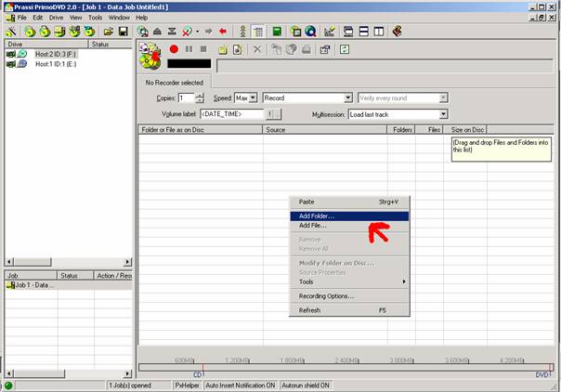Choose Add Folder... from context menu
This screenshot has height=392, width=561.
click(317, 216)
